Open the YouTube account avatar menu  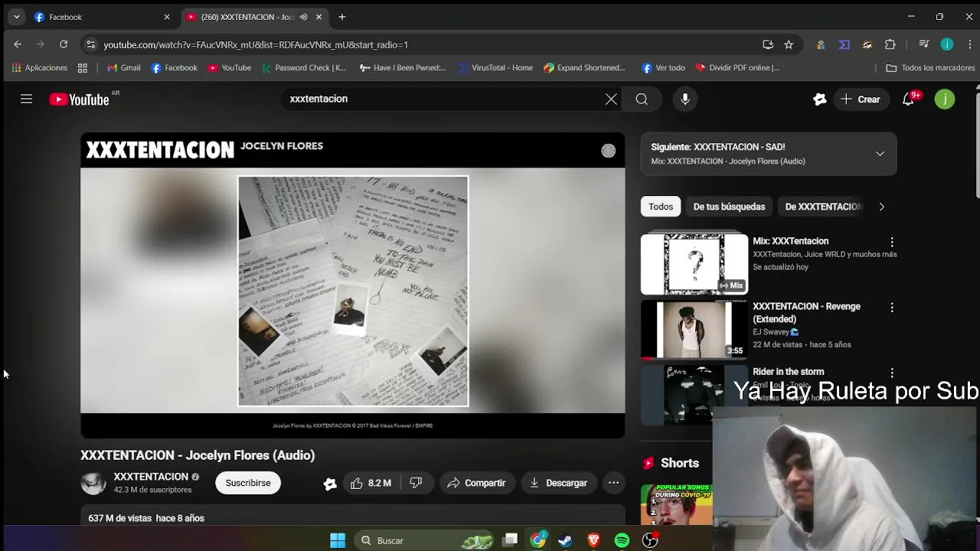(x=945, y=99)
